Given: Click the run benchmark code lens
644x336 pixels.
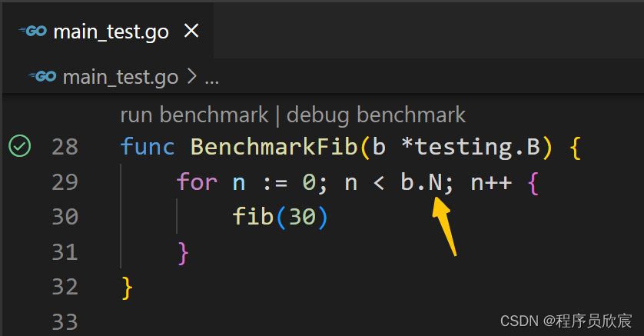Looking at the screenshot, I should click(194, 115).
